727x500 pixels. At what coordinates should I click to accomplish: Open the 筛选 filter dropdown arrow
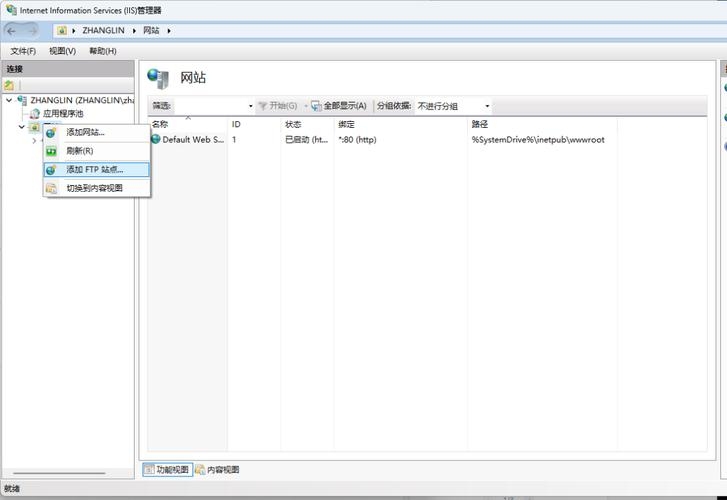250,106
